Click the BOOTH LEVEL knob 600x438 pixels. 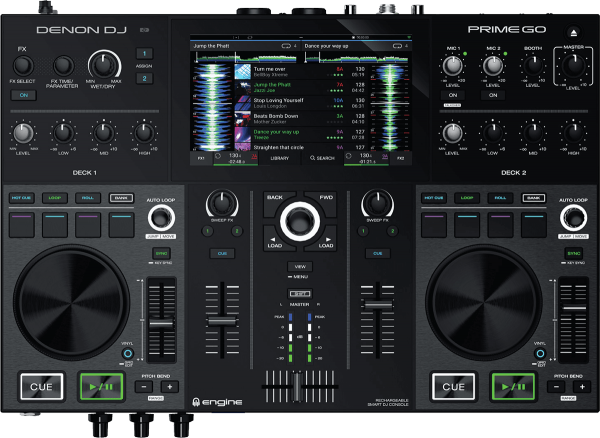533,65
